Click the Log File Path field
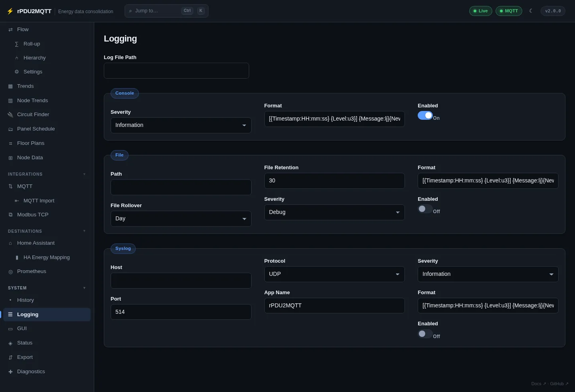Image resolution: width=575 pixels, height=392 pixels. [x=176, y=71]
